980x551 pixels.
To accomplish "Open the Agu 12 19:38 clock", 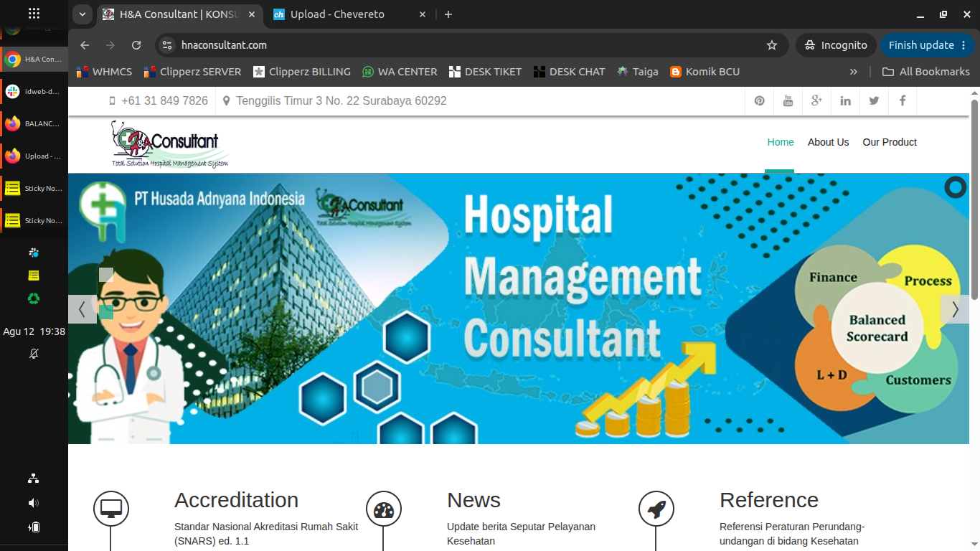I will (x=34, y=331).
